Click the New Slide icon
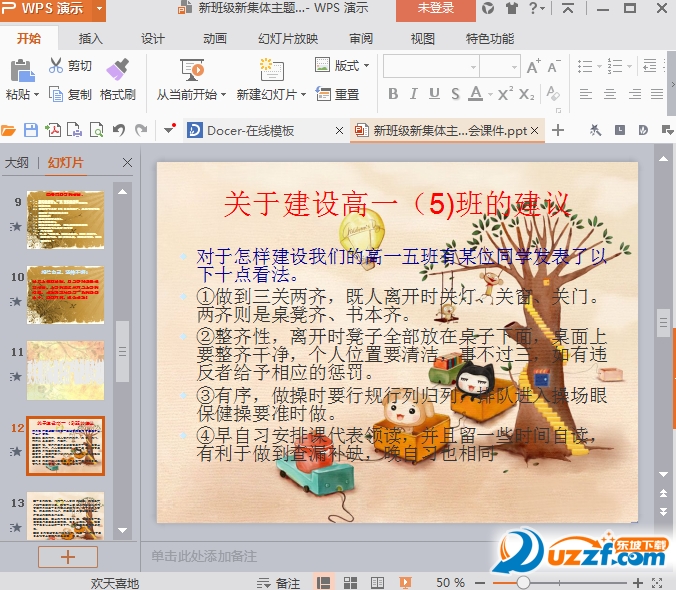The image size is (676, 590). pos(272,70)
